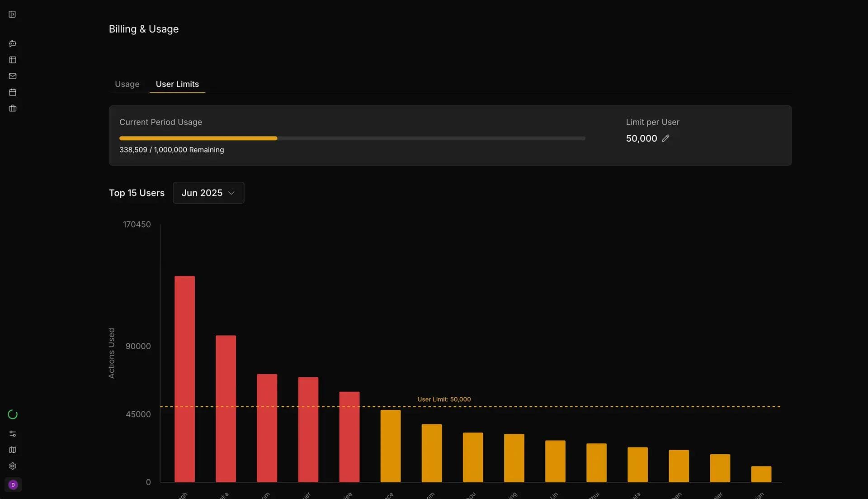The width and height of the screenshot is (868, 499).
Task: Open the Jun 2025 month dropdown
Action: pos(202,193)
